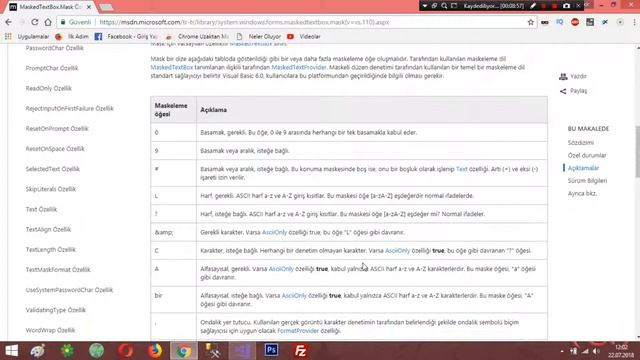Open Photoshop from taskbar
Viewport: 640px width, 360px height.
[271, 351]
